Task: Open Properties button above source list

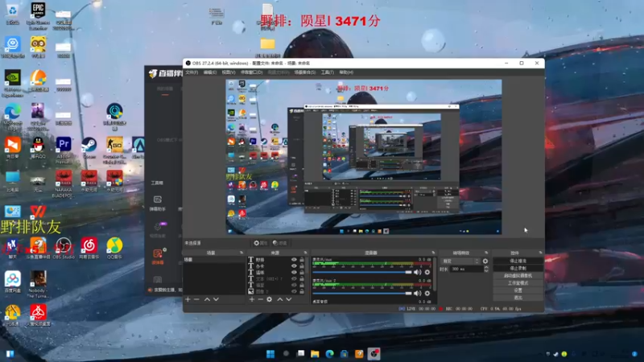Action: (x=260, y=243)
